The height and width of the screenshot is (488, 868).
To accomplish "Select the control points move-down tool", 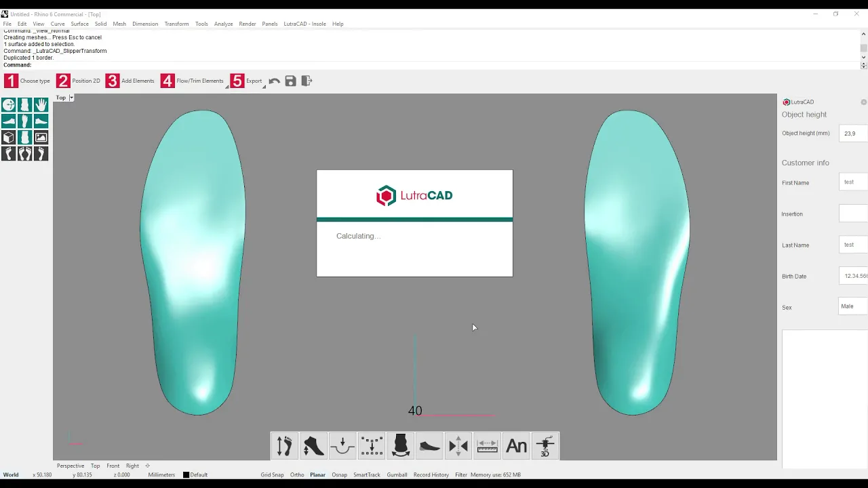I will point(372,446).
